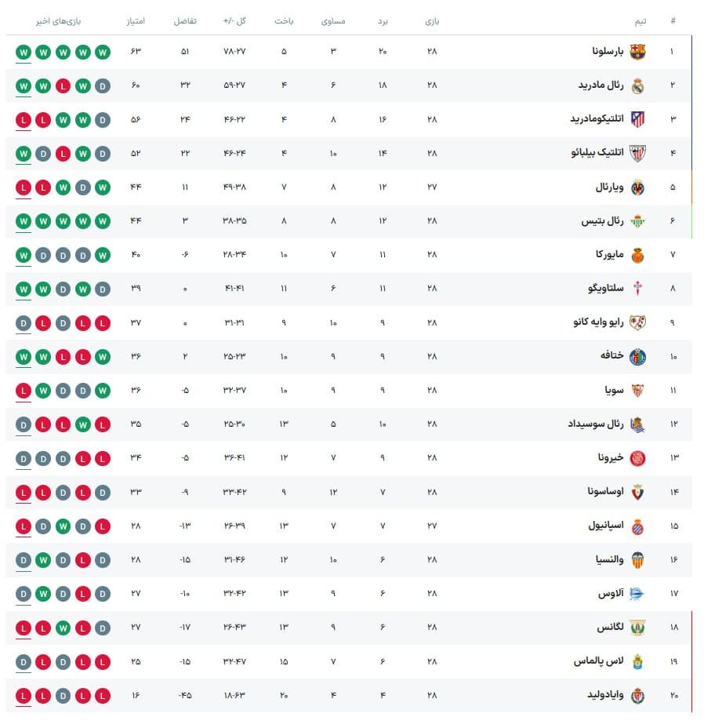Click the Barcelona club crest
The height and width of the screenshot is (728, 704).
pyautogui.click(x=637, y=52)
